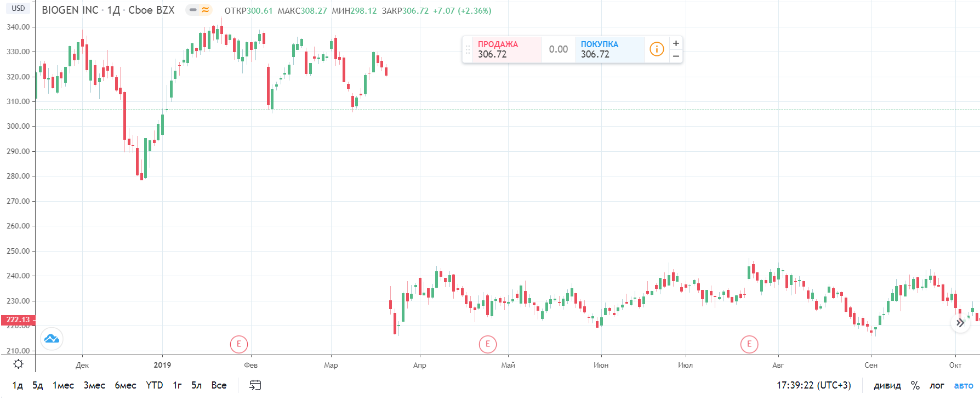The height and width of the screenshot is (411, 980).
Task: Open the USD currency selector
Action: [x=18, y=8]
